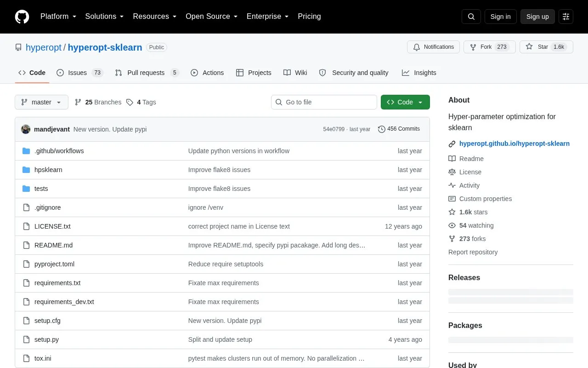Fork the repository
This screenshot has width=588, height=368.
click(x=490, y=47)
